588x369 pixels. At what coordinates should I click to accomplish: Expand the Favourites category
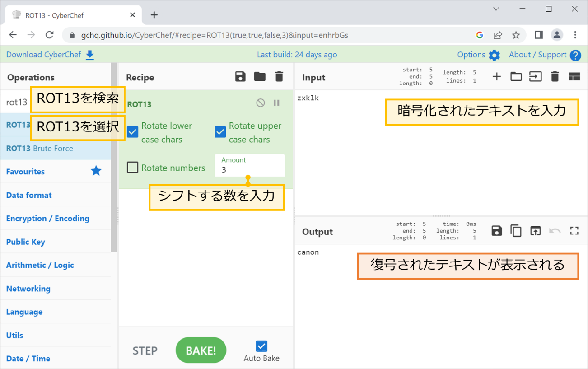click(25, 172)
